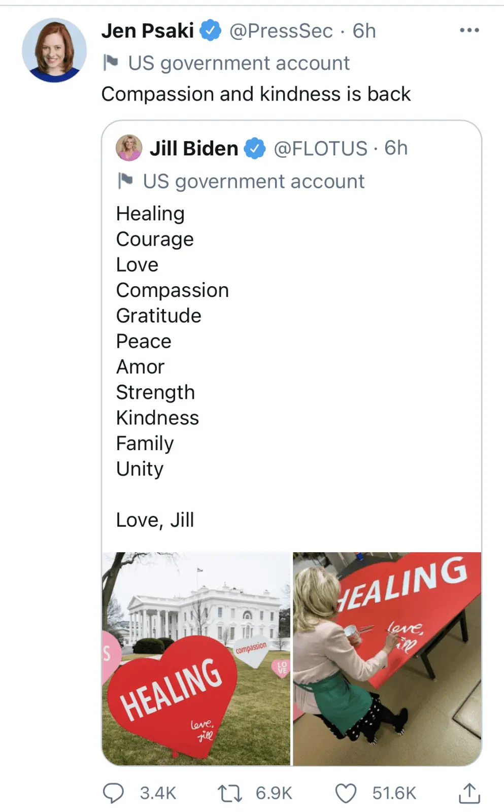
Task: Click the reply speech bubble icon
Action: coord(113,793)
